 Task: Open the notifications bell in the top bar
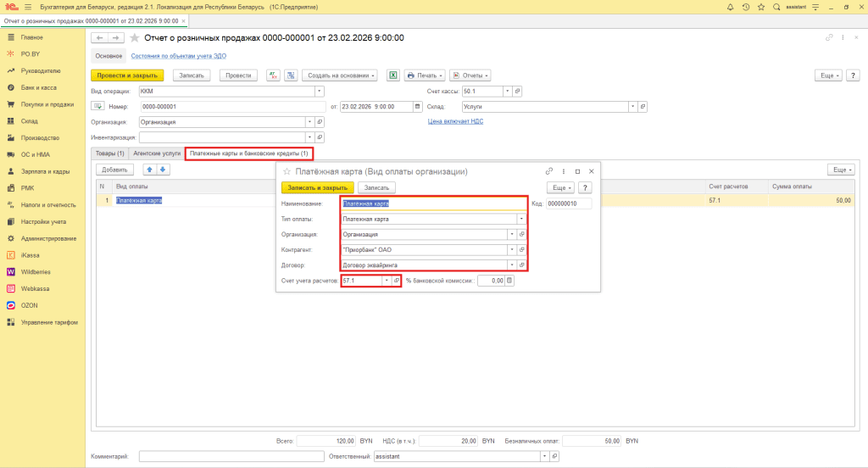click(x=730, y=7)
